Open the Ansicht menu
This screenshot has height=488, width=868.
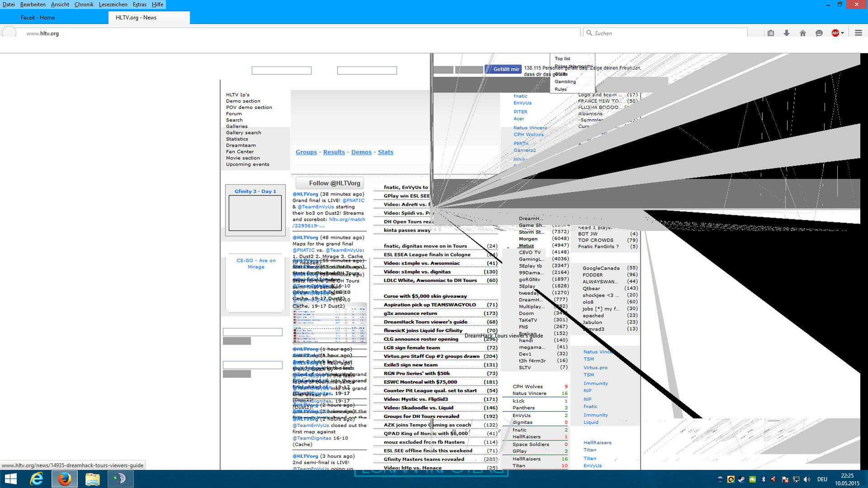pos(60,5)
